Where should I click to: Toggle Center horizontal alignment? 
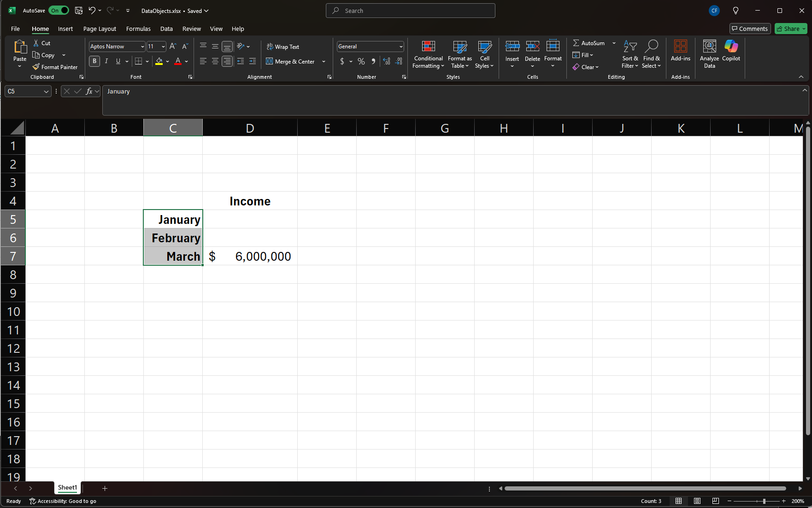coord(215,61)
